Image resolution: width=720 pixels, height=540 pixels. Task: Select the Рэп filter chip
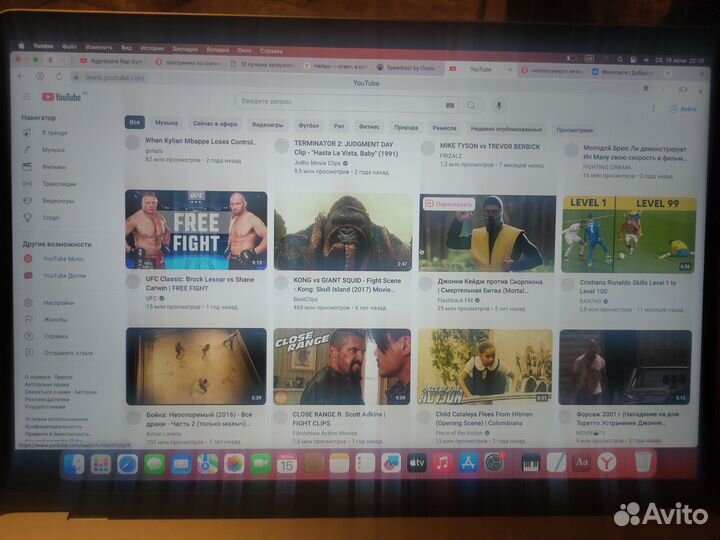coord(339,126)
